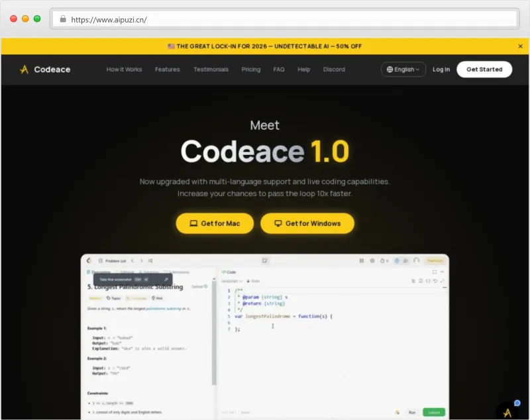530x420 pixels.
Task: Click the Topics tag icon on the problem page
Action: [108, 298]
